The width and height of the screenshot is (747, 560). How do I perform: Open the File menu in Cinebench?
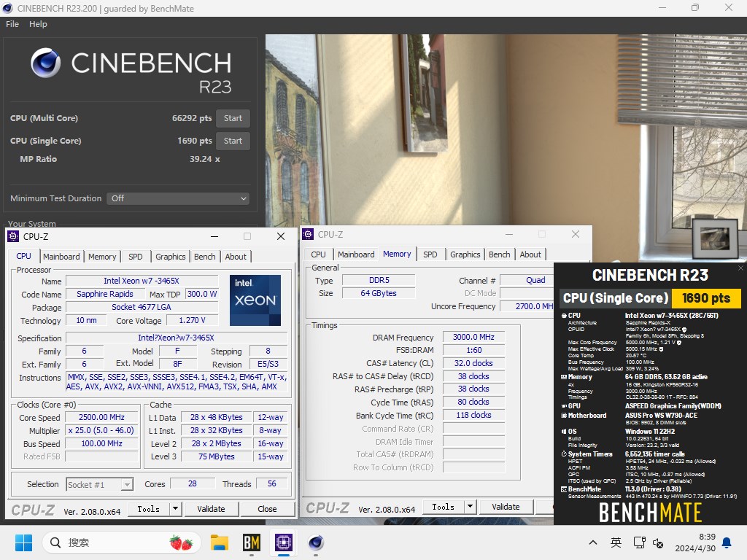pos(12,24)
